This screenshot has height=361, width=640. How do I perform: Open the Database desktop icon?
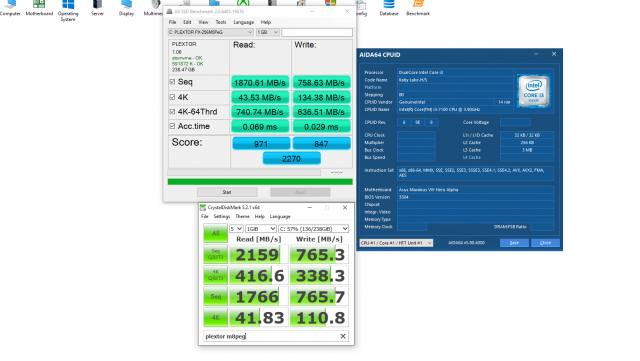(389, 8)
